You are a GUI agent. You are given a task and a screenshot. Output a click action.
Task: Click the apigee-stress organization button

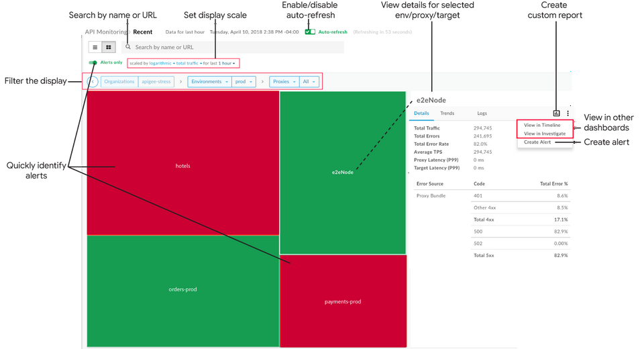(156, 81)
